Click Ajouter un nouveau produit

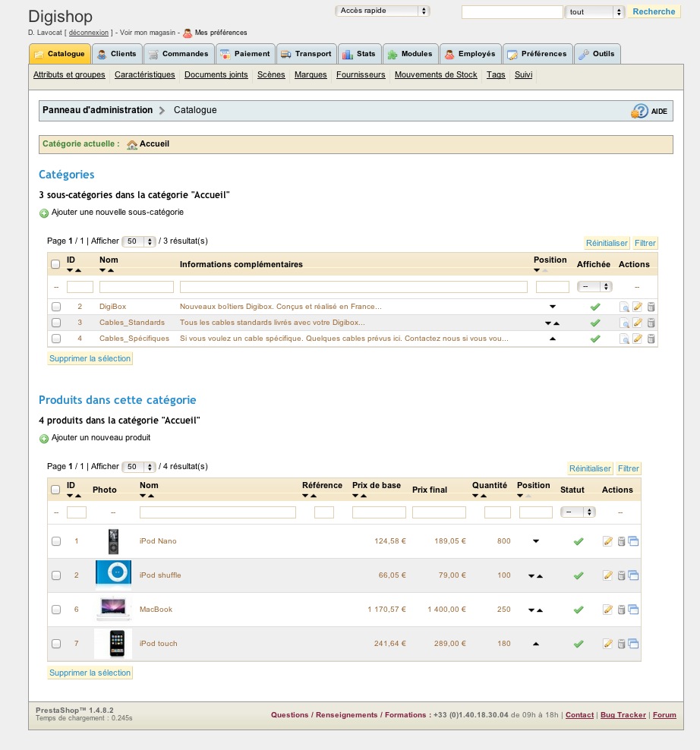coord(101,437)
